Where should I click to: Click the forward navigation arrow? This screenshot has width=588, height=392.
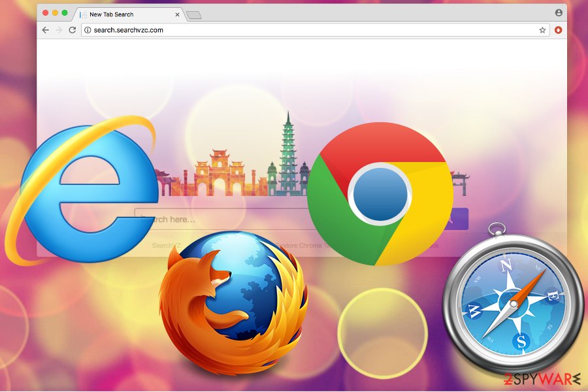tap(59, 30)
